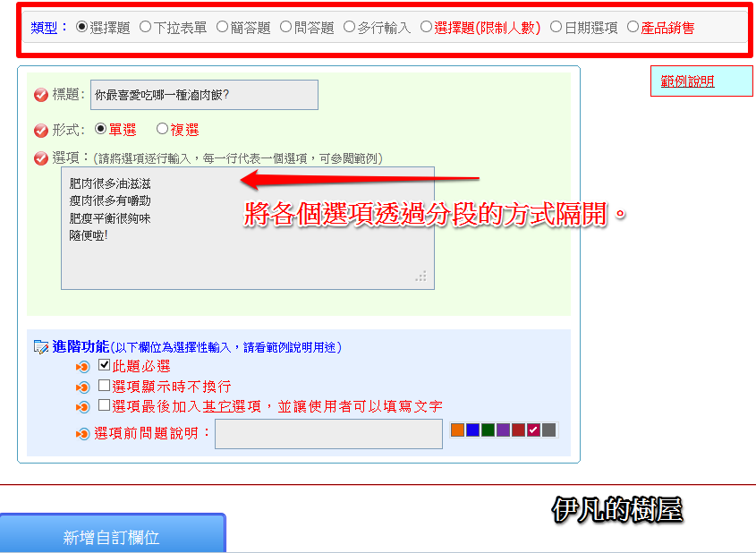Viewport: 756px width, 553px height.
Task: Click the 進階功能 heading text
Action: click(x=81, y=346)
